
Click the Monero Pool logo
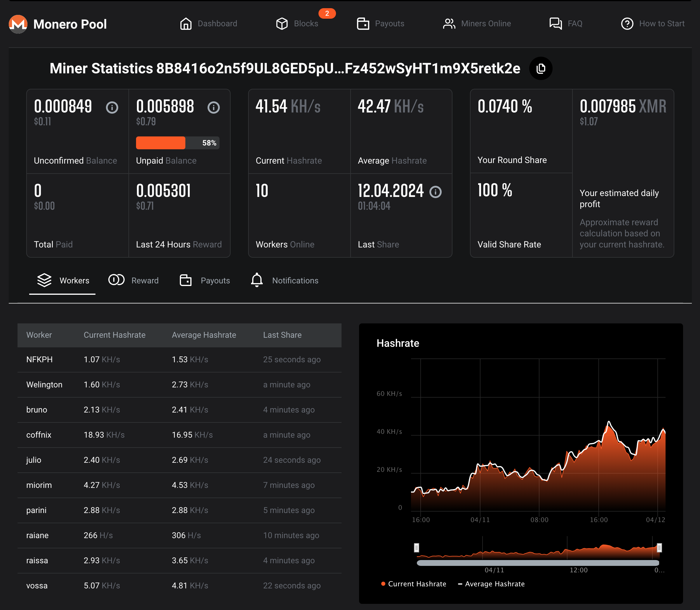click(x=18, y=24)
